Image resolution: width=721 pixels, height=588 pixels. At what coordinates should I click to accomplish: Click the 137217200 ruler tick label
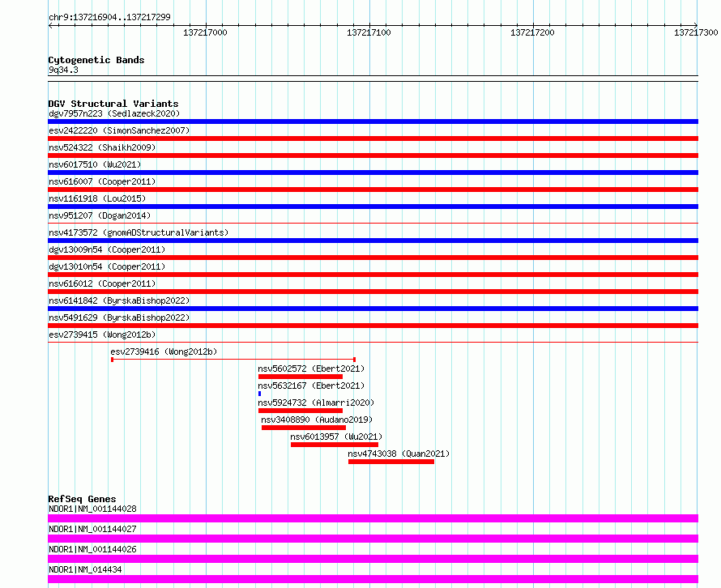[532, 32]
